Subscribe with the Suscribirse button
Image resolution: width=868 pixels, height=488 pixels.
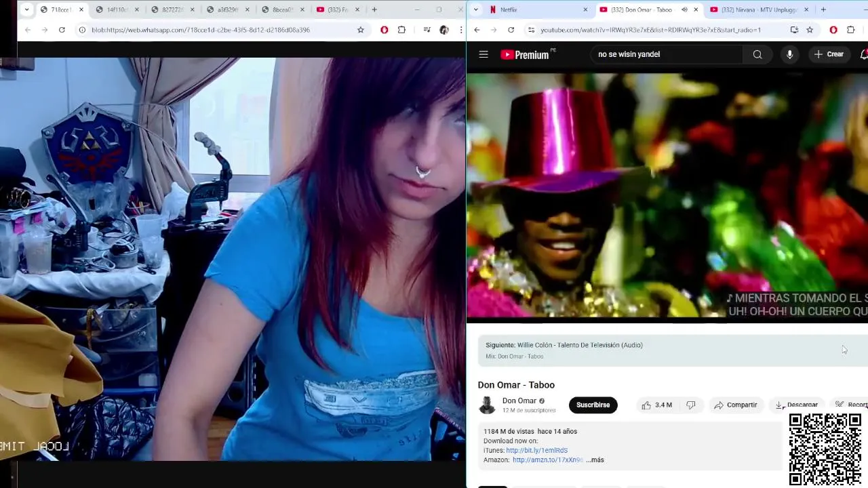[593, 405]
